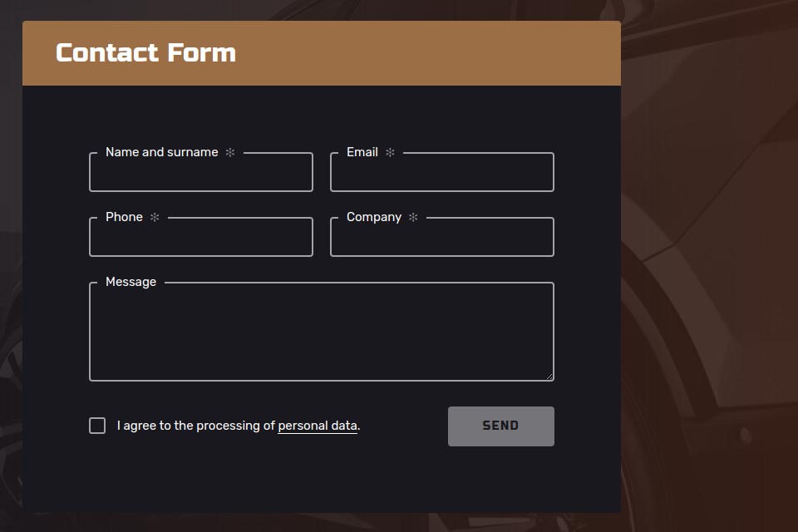Click the required asterisk beside Email
798x532 pixels.
coord(389,152)
